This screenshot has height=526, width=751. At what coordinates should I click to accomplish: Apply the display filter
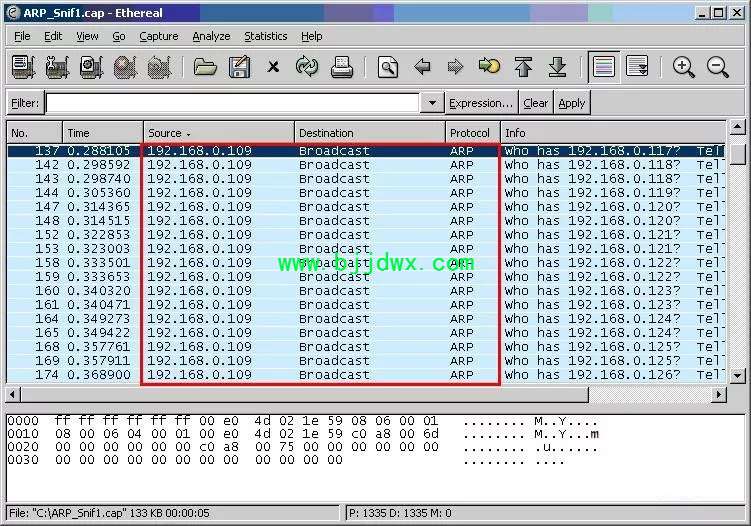pyautogui.click(x=572, y=103)
